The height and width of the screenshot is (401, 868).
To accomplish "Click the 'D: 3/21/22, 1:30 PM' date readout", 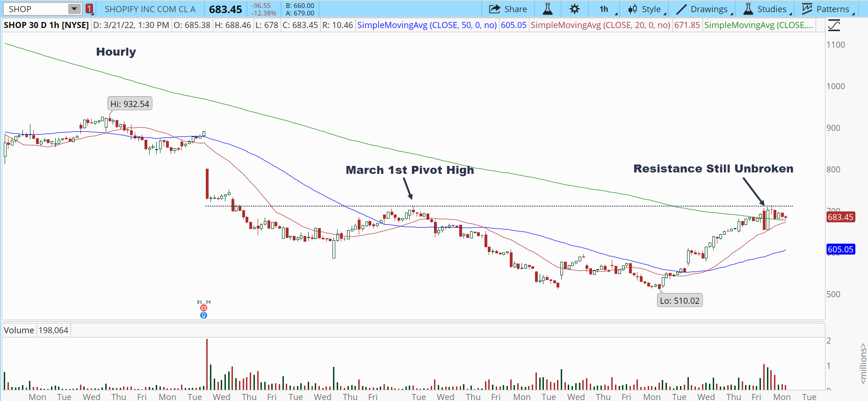I will click(x=131, y=25).
